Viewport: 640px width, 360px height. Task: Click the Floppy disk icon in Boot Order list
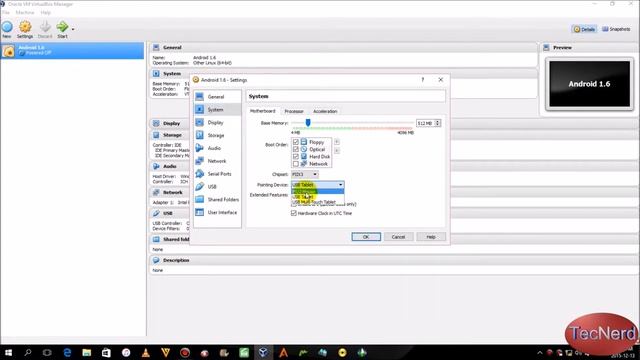304,142
